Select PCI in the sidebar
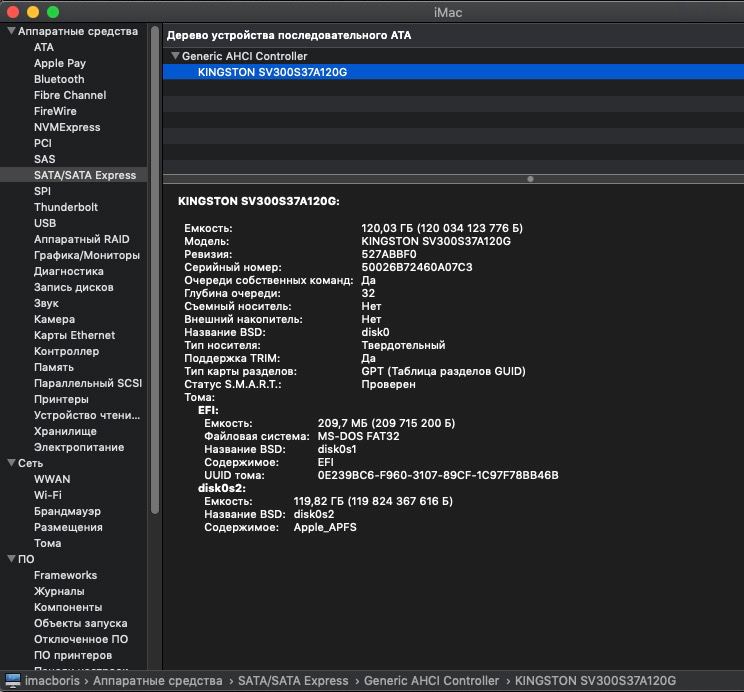The width and height of the screenshot is (744, 692). tap(43, 143)
